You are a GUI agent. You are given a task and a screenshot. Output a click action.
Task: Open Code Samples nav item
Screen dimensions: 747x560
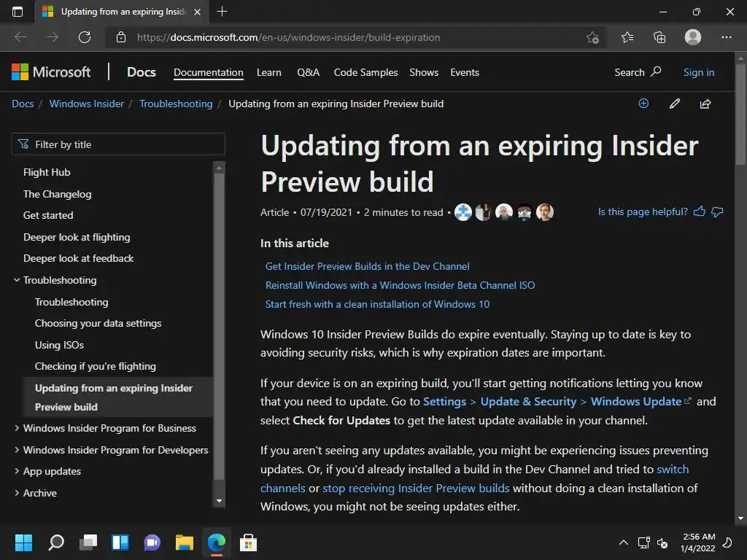365,72
